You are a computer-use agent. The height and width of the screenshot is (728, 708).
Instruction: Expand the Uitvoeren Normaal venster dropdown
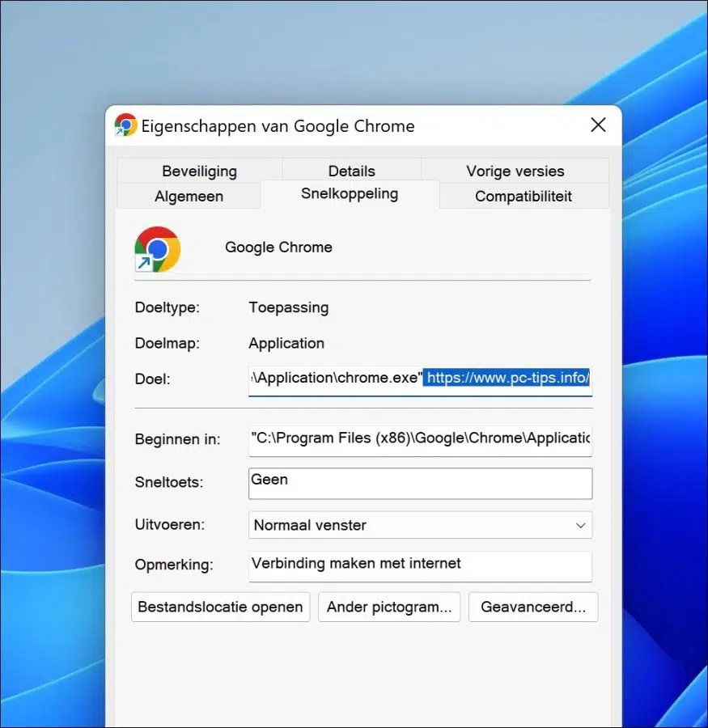pyautogui.click(x=420, y=525)
